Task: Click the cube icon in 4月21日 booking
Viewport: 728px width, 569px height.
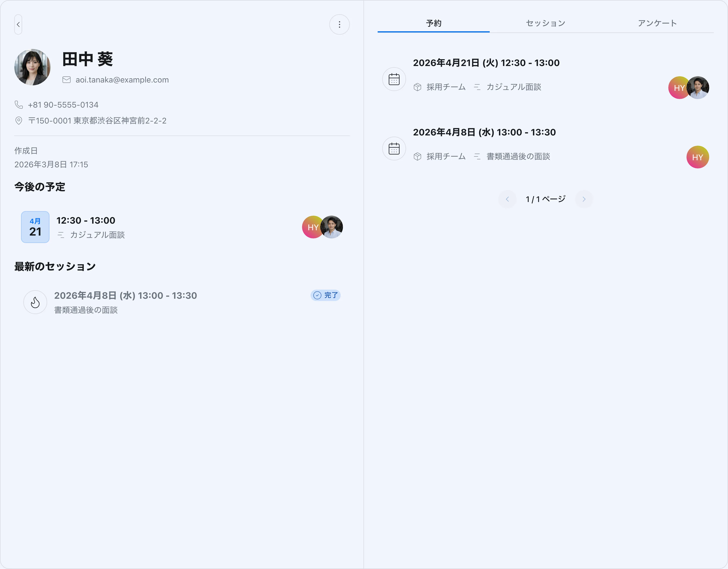Action: 417,87
